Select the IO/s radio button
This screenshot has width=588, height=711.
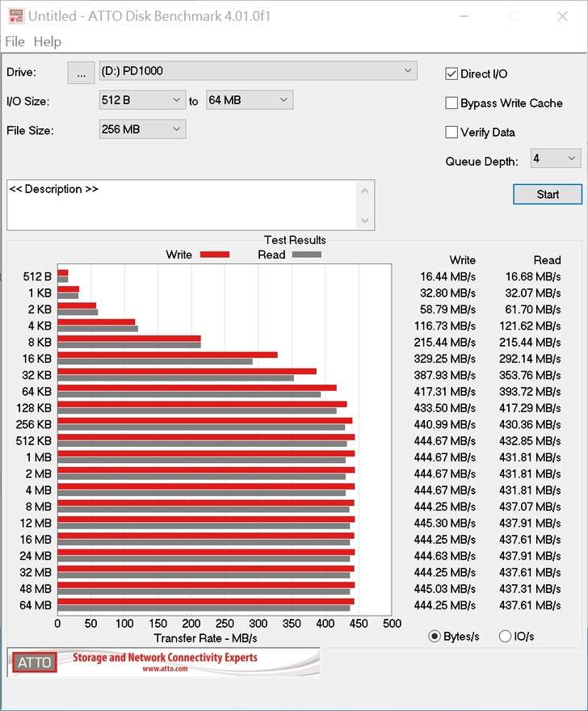coord(506,637)
